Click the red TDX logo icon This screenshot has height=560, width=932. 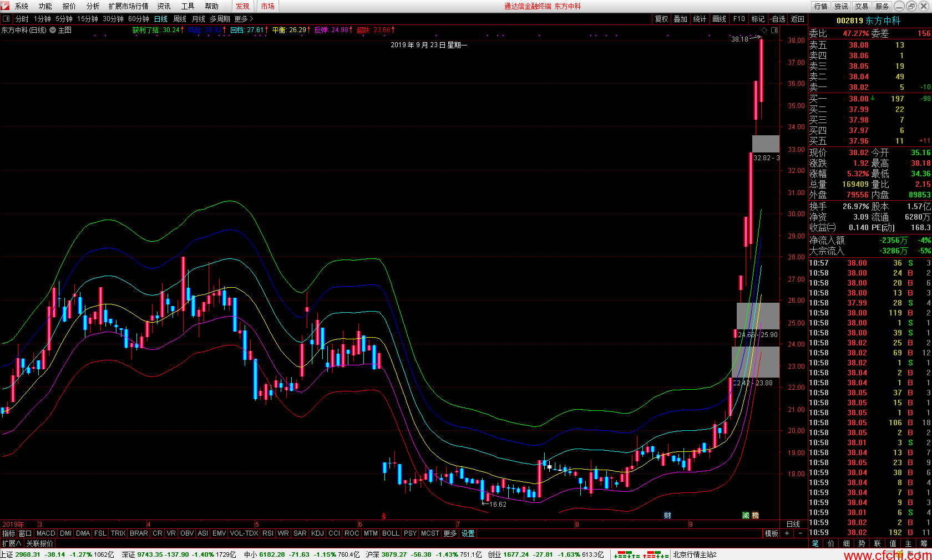[6, 6]
